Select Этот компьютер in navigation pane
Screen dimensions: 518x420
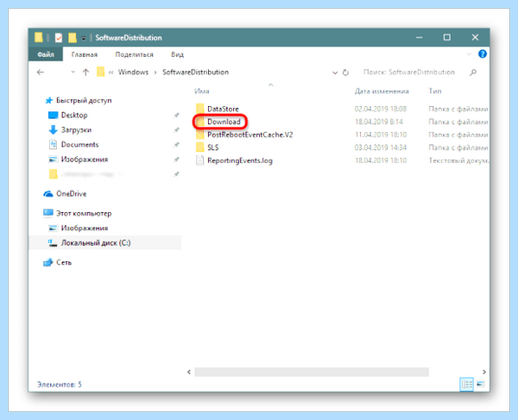pyautogui.click(x=84, y=214)
